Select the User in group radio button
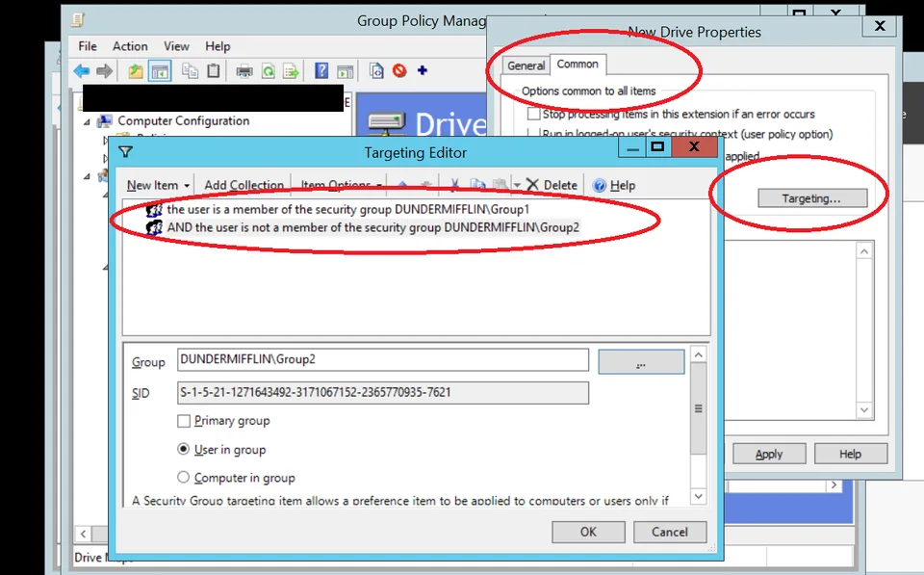Screen dimensions: 924x575 click(x=183, y=450)
